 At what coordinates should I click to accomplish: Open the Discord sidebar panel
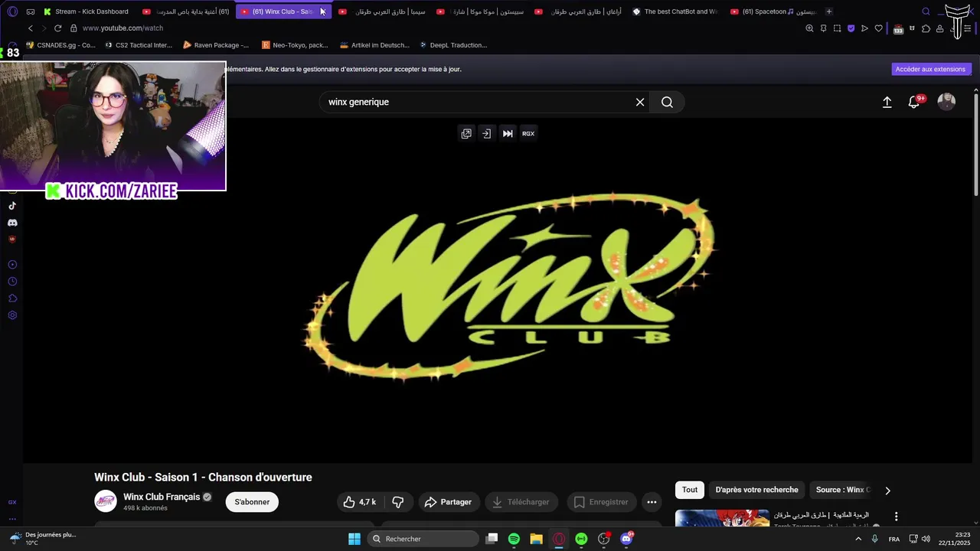coord(12,223)
